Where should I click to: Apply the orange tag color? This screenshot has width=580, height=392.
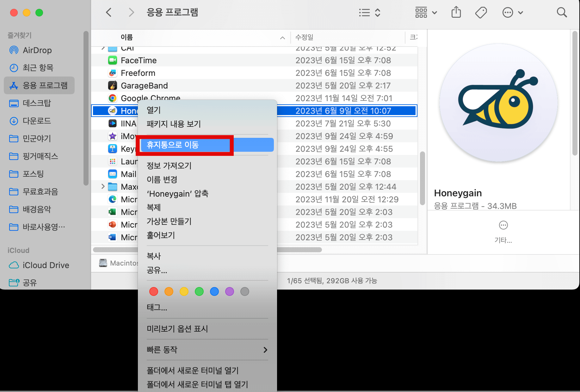[x=169, y=291]
